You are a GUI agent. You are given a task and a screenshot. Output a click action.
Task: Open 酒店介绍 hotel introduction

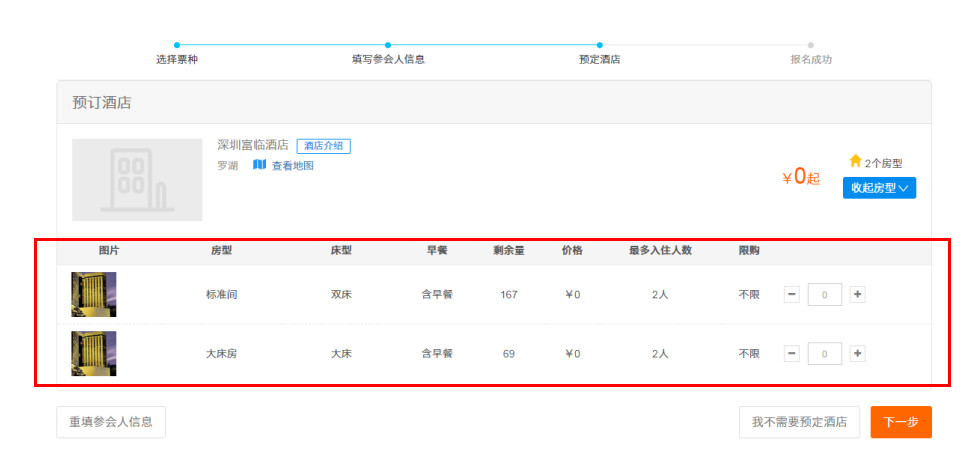[323, 146]
